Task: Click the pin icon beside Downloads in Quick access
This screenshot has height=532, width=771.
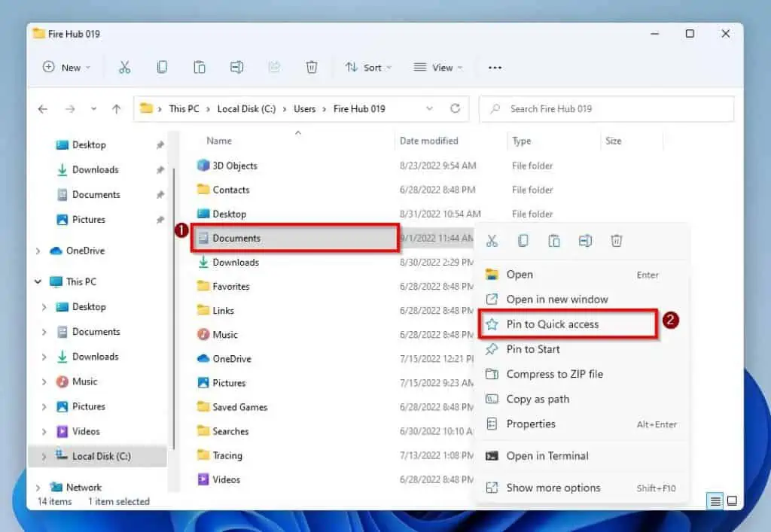Action: click(160, 170)
